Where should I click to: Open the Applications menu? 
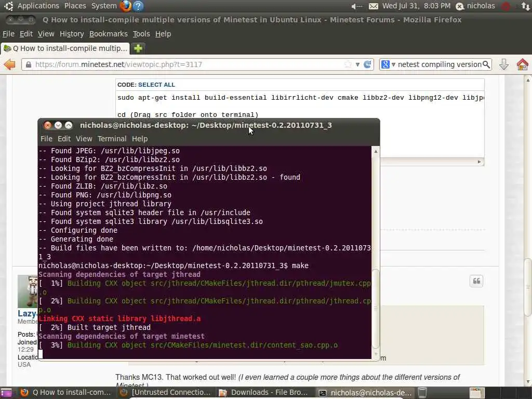point(38,6)
